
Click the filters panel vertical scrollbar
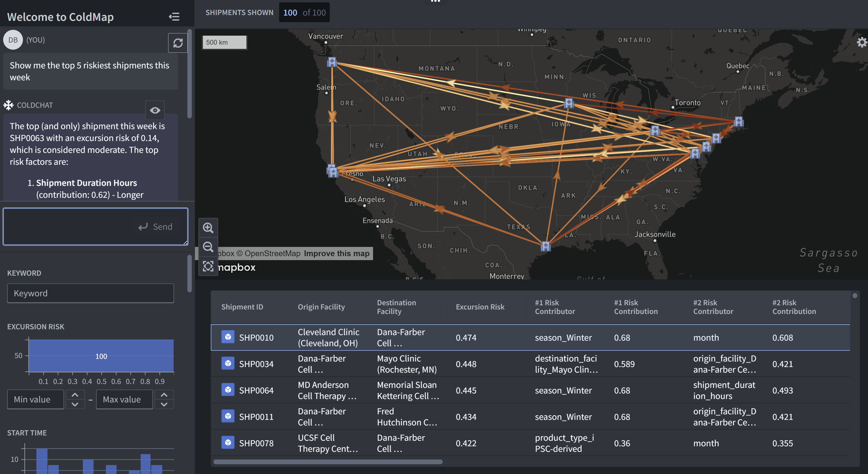click(189, 273)
